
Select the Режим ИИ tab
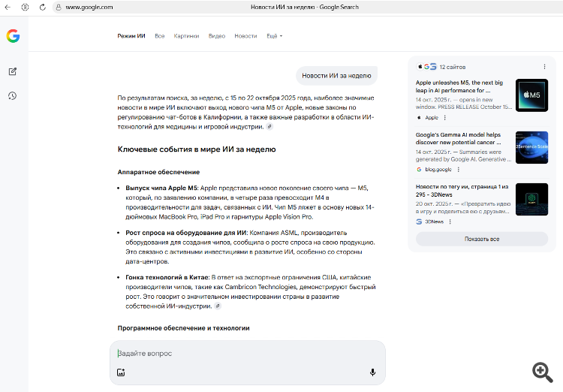point(131,36)
